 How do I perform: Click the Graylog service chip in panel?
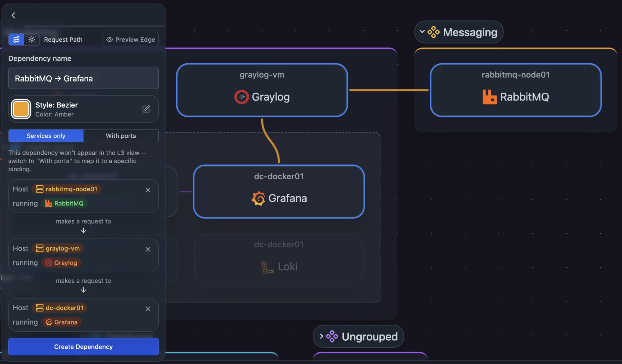point(61,263)
